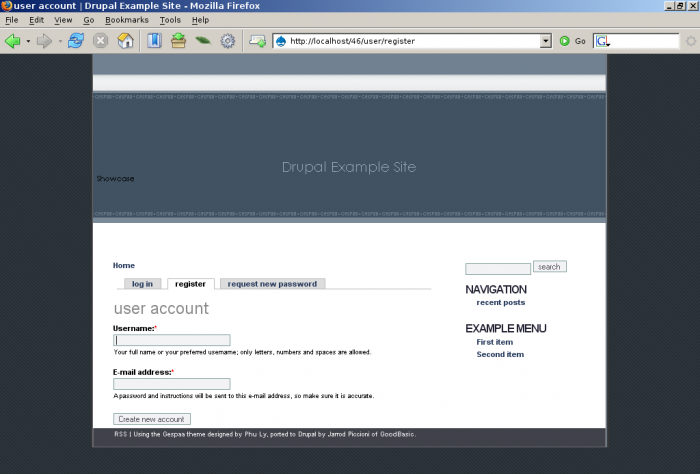Open the Tools menu
Viewport: 700px width, 474px height.
click(x=170, y=20)
